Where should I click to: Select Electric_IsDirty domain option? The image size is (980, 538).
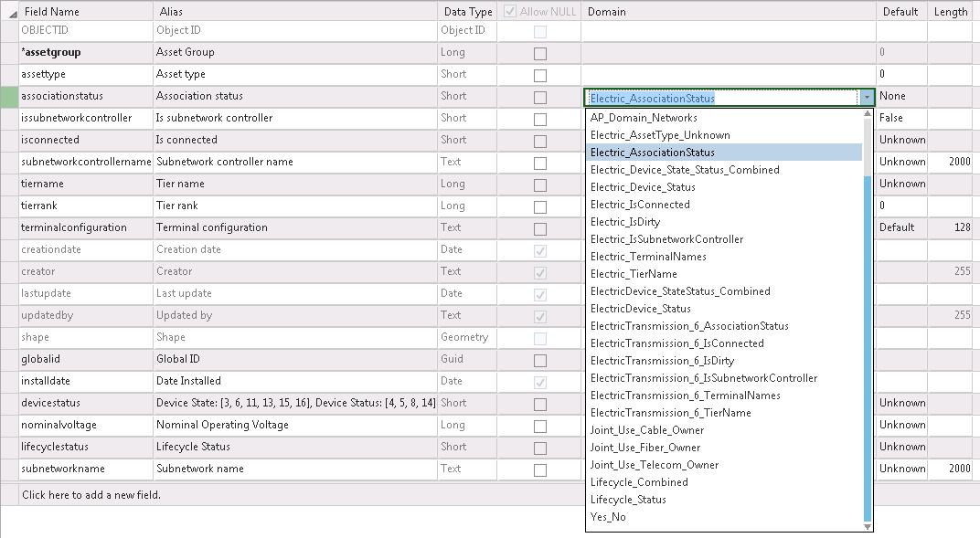724,222
